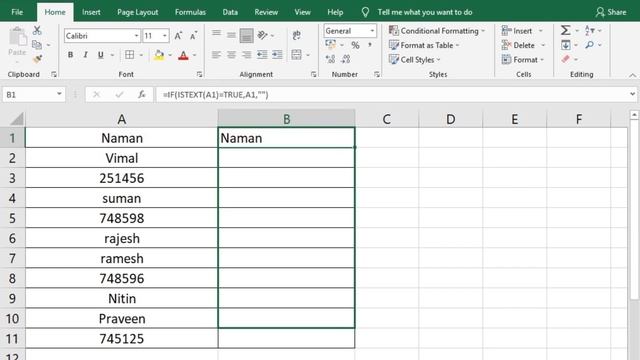Screen dimensions: 640x360
Task: Open the File tab
Action: tap(17, 12)
